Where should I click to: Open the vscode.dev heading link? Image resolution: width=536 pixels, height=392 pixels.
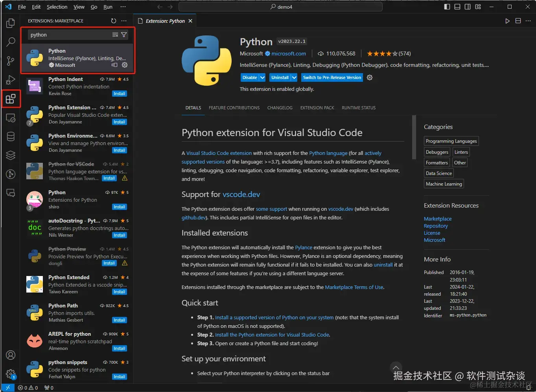click(x=241, y=194)
